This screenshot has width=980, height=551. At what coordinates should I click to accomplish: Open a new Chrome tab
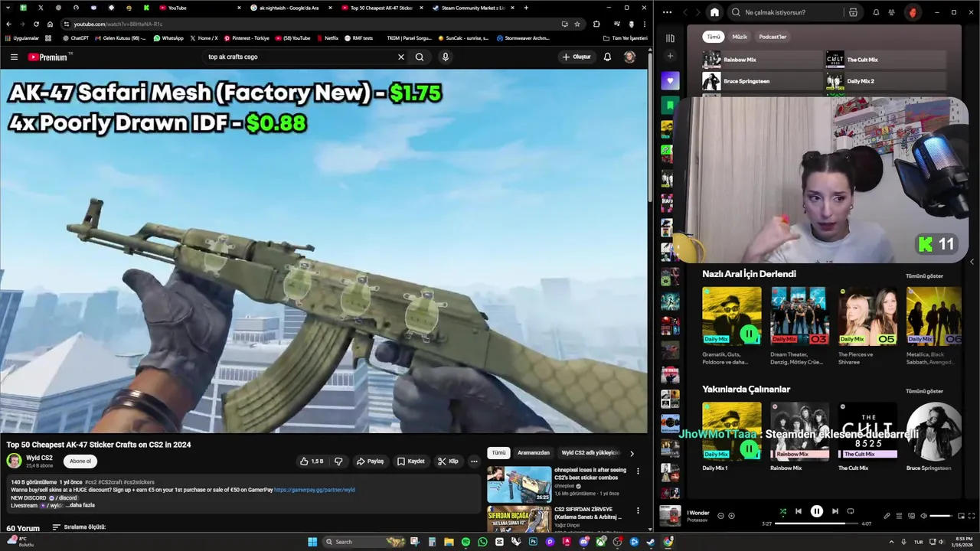(526, 8)
